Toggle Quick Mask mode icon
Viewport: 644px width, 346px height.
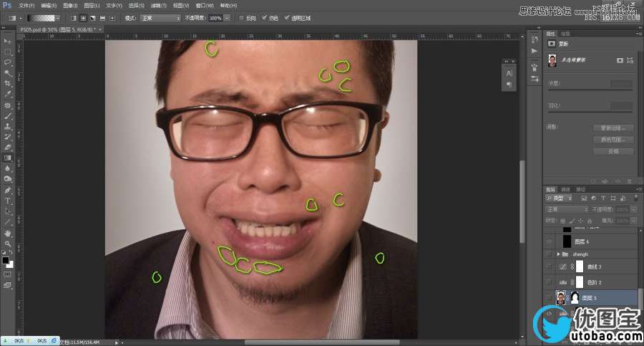(7, 274)
